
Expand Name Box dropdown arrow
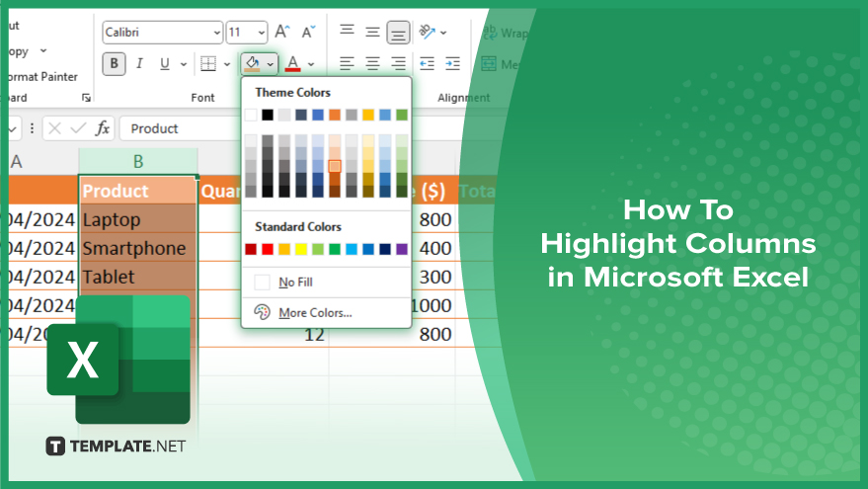click(x=13, y=129)
